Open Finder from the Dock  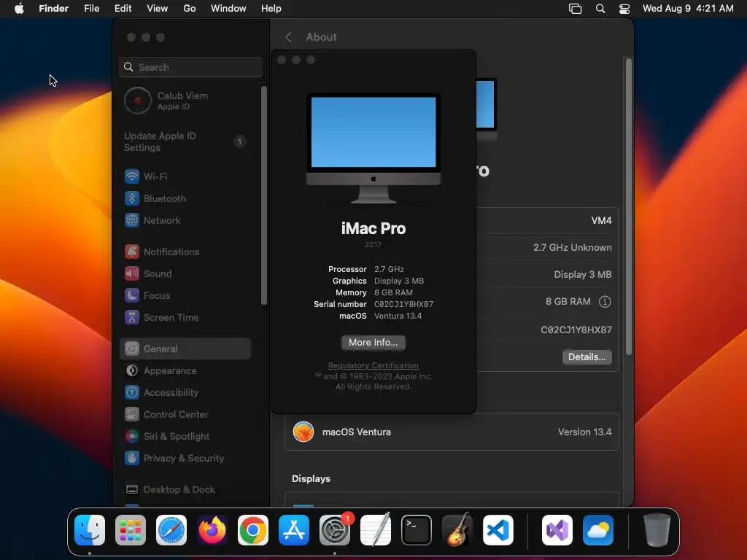pyautogui.click(x=90, y=530)
